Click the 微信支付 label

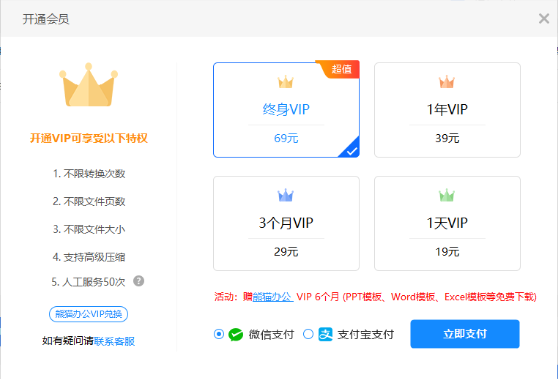pos(271,334)
